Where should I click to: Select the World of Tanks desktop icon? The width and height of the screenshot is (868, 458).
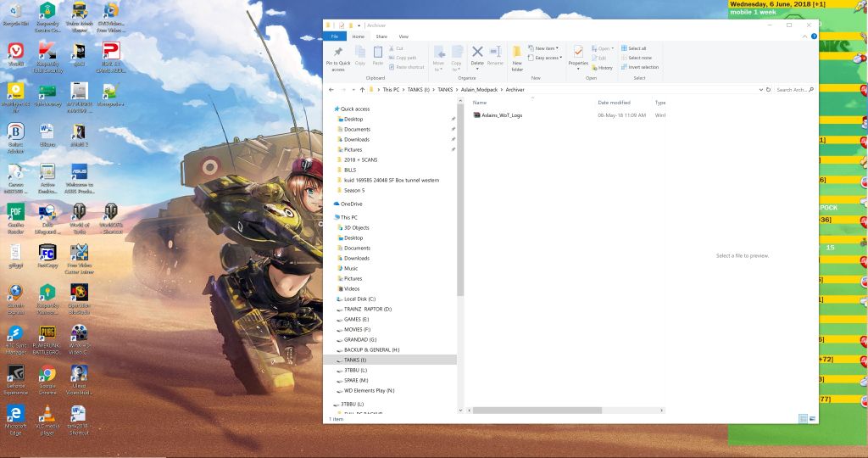tap(79, 219)
